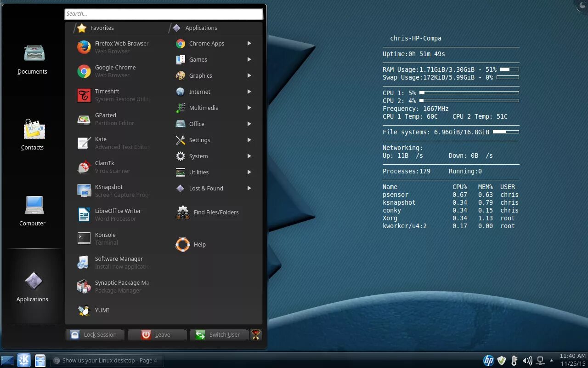
Task: Expand the Graphics submenu
Action: click(214, 75)
